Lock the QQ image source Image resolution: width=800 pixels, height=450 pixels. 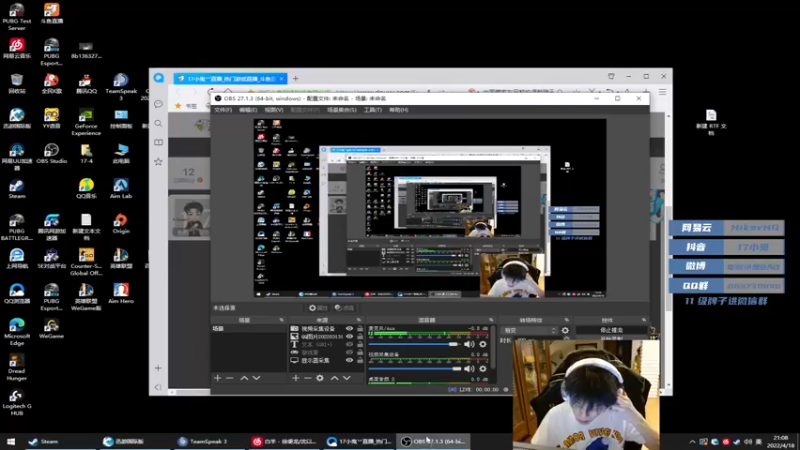coord(360,337)
